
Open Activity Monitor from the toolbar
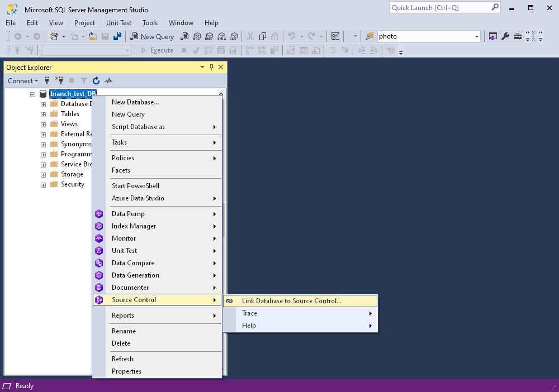(335, 36)
